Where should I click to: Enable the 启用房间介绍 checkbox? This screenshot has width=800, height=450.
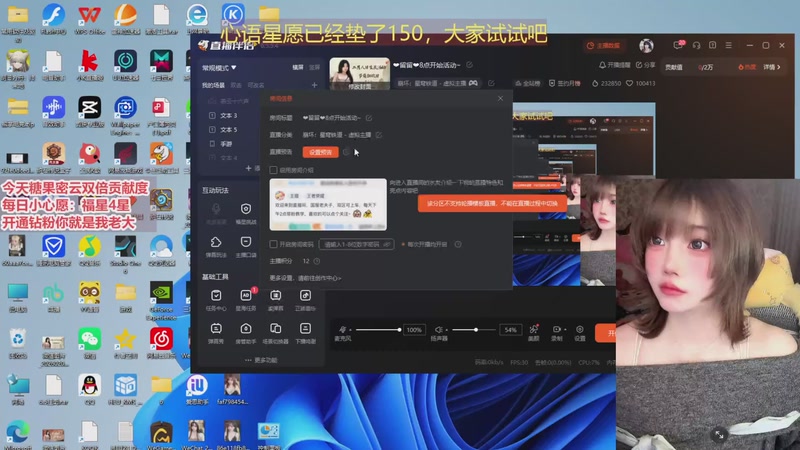[x=273, y=170]
